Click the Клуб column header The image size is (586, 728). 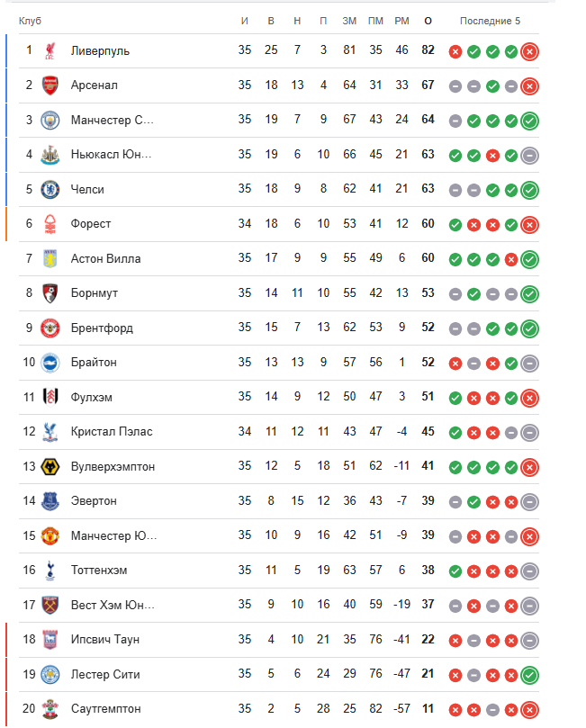pos(30,21)
